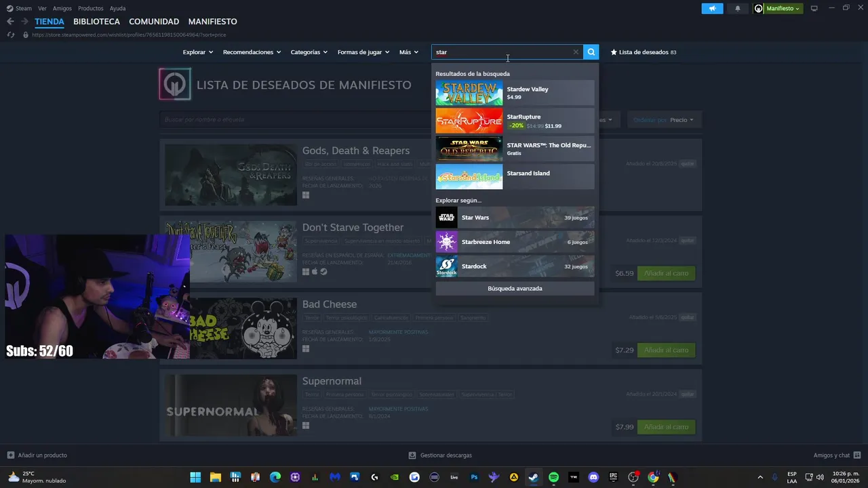Expand the Más dropdown
The width and height of the screenshot is (868, 488).
pyautogui.click(x=409, y=52)
